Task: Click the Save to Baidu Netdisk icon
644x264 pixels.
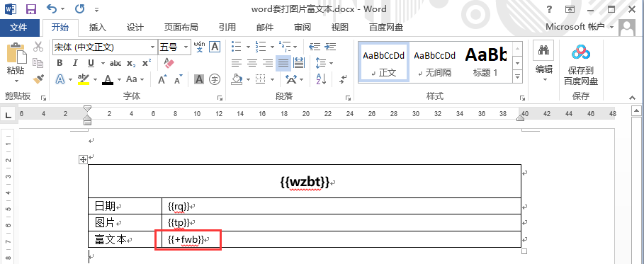Action: (581, 65)
